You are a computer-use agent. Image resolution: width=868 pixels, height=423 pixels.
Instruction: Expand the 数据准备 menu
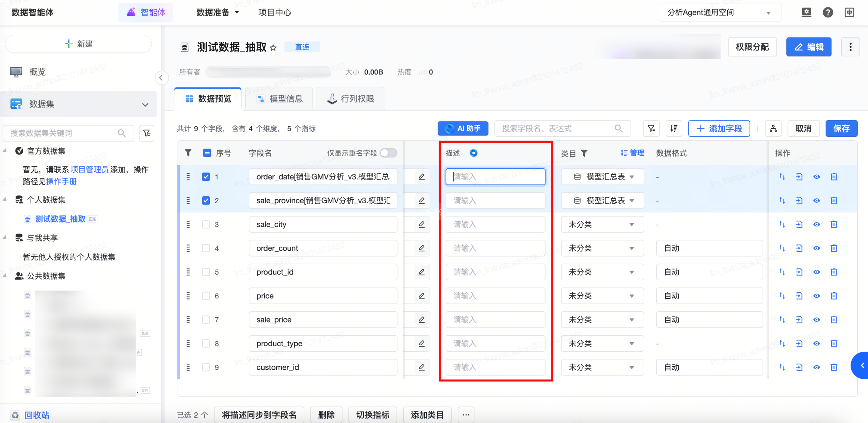tap(217, 13)
